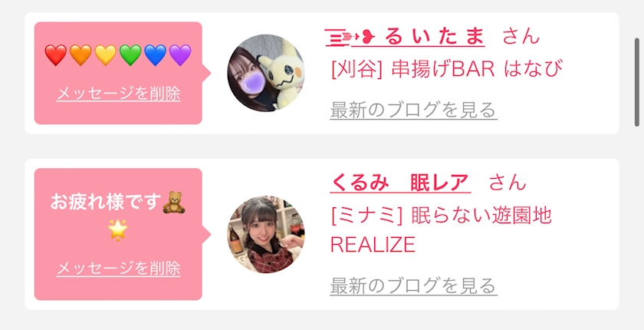Viewport: 644px width, 330px height.
Task: View latest blog of くるみ 眠レア
Action: pos(413,285)
